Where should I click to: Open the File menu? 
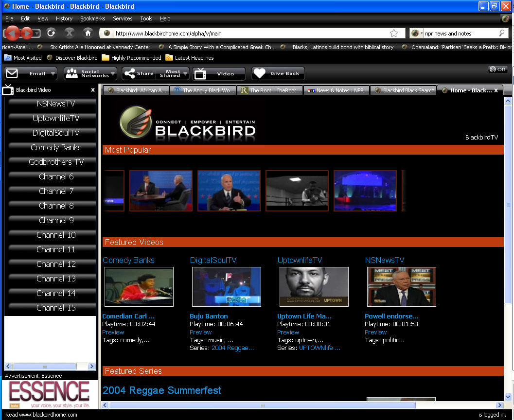pyautogui.click(x=10, y=18)
